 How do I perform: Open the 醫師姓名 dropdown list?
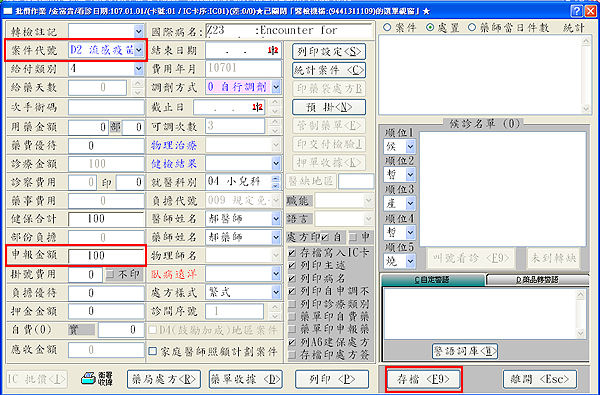click(x=276, y=219)
